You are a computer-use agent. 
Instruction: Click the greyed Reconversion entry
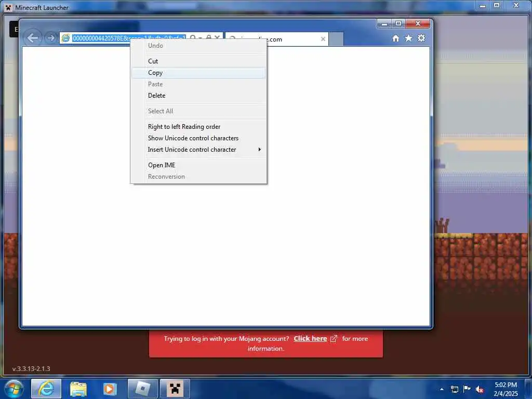pos(198,177)
